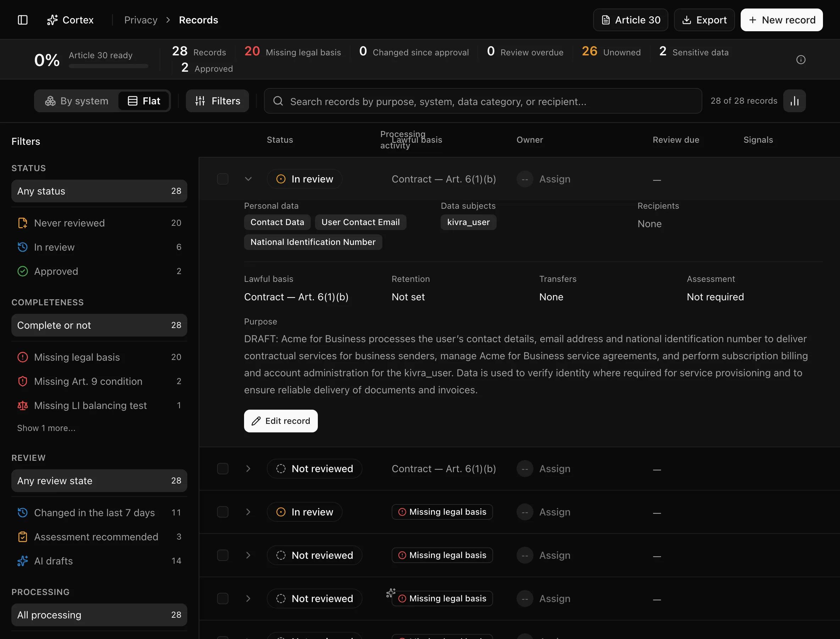Click the In review clock filter icon
Image resolution: width=840 pixels, height=639 pixels.
23,247
